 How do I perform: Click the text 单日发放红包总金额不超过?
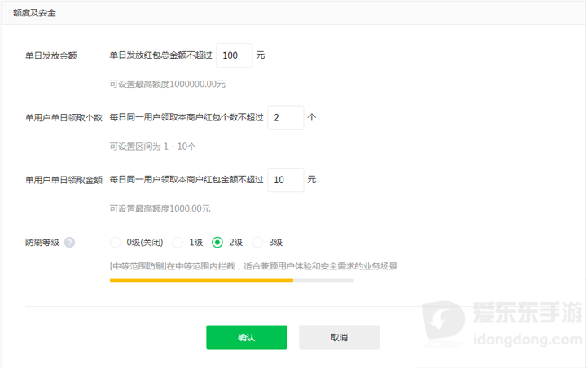tap(161, 55)
